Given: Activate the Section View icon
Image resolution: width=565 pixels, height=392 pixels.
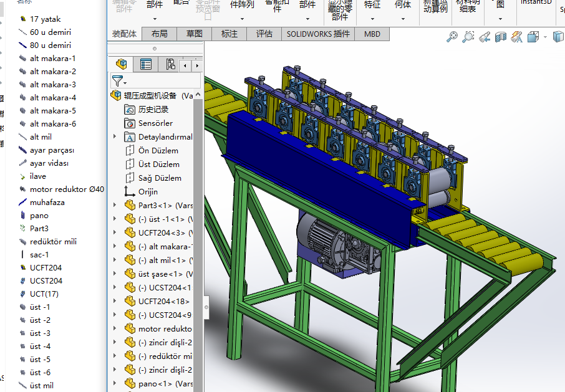Looking at the screenshot, I should [501, 37].
